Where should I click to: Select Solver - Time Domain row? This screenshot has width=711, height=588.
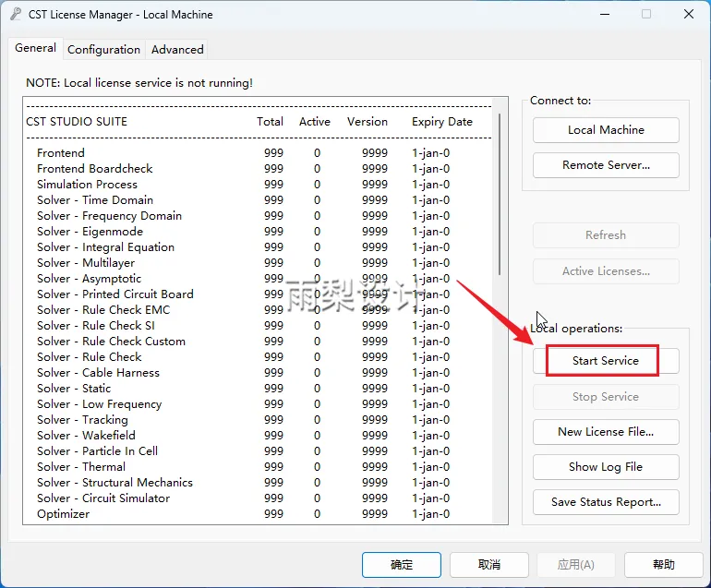243,200
